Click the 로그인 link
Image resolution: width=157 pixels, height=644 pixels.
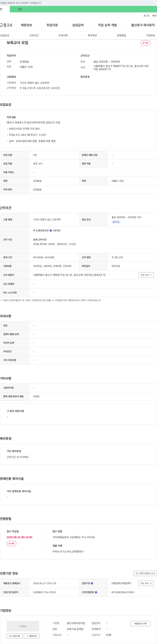[x=147, y=16]
